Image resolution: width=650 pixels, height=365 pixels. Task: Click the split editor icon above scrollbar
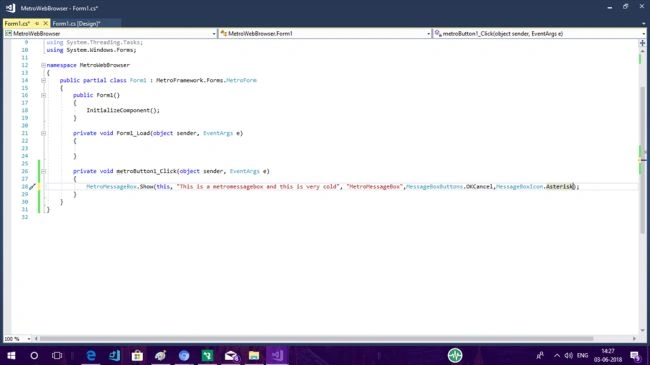point(642,43)
